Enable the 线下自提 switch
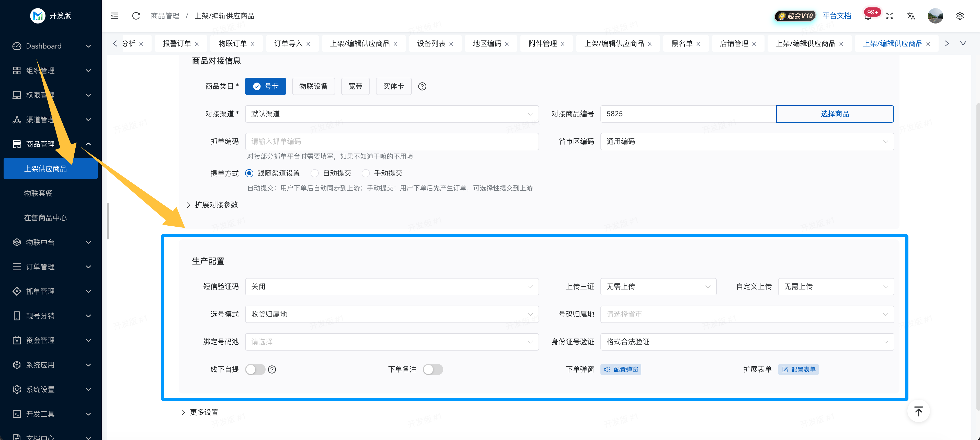This screenshot has height=440, width=980. [x=255, y=369]
